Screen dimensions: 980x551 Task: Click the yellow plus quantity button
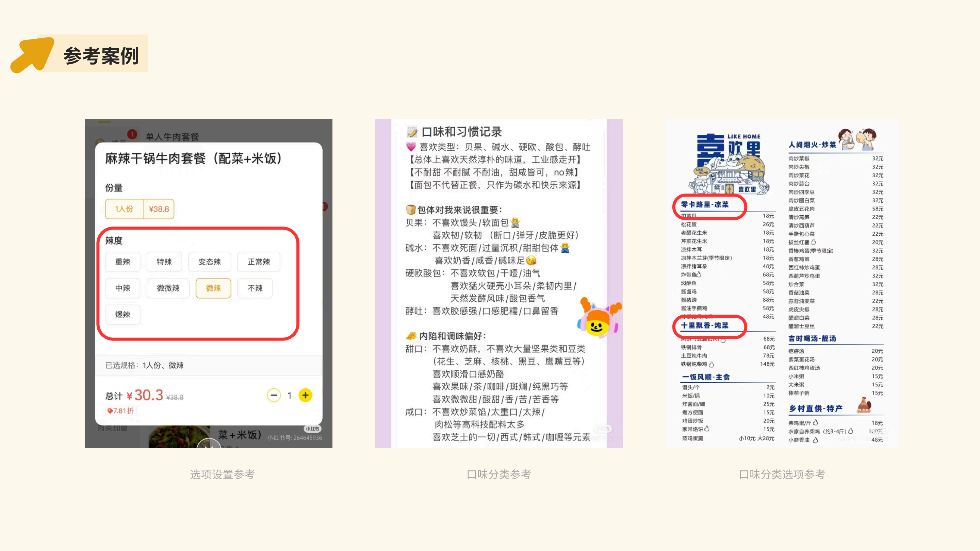[x=305, y=396]
